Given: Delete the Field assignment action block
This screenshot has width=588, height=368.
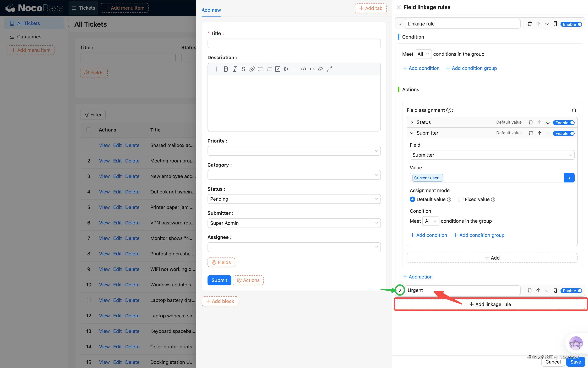Looking at the screenshot, I should point(574,110).
